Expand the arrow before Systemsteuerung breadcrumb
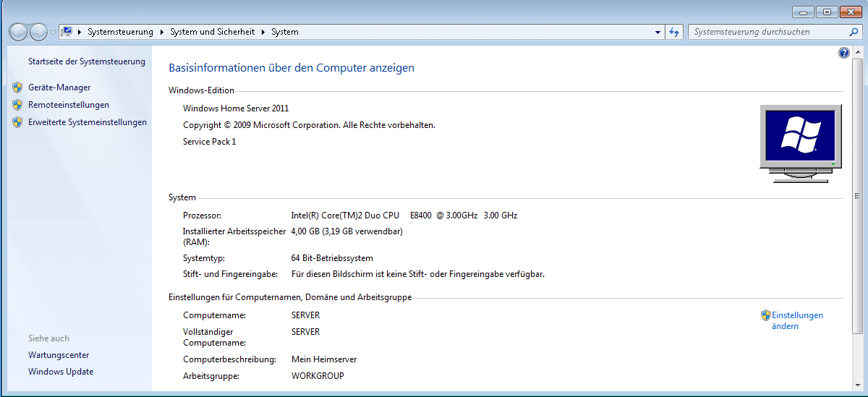This screenshot has height=397, width=868. tap(79, 32)
